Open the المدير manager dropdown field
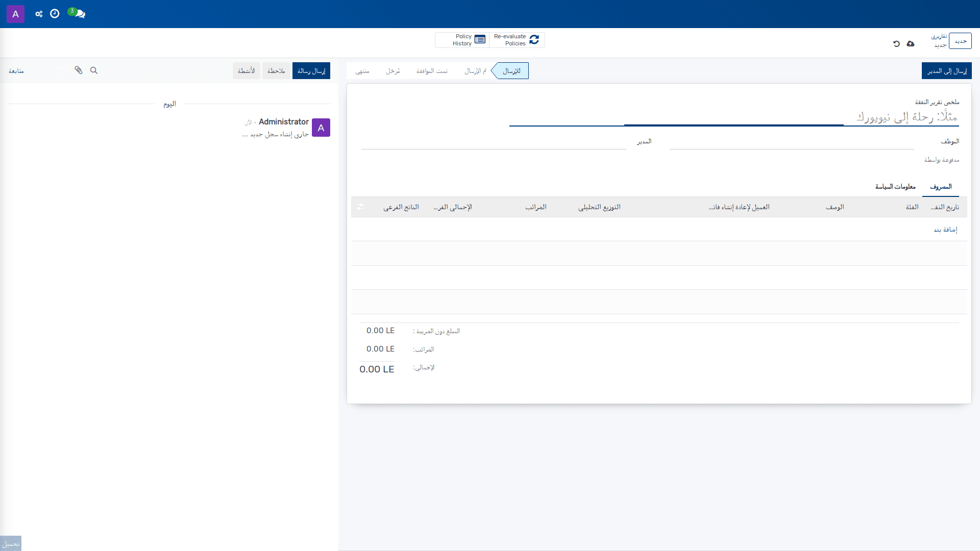980x551 pixels. point(494,142)
